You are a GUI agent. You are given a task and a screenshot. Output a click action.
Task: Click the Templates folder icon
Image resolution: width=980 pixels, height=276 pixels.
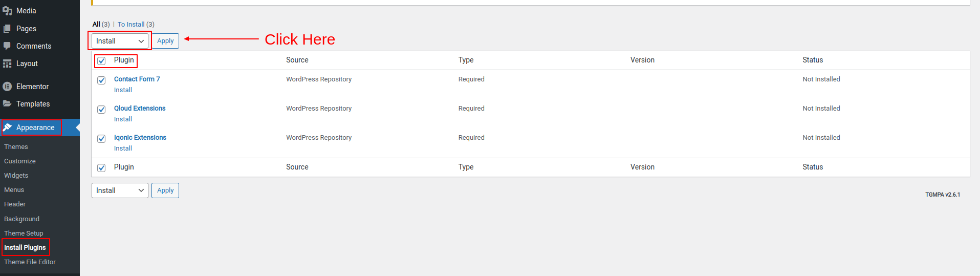click(x=7, y=104)
